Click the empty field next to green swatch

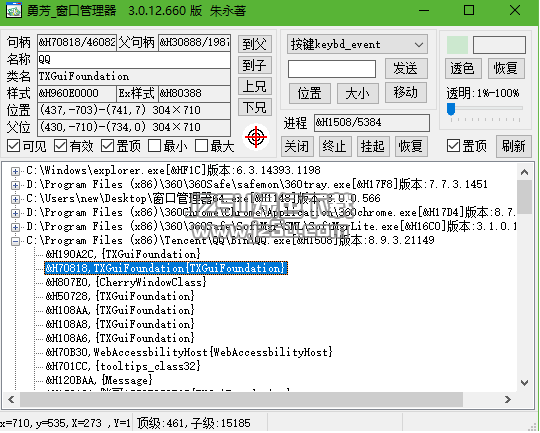(499, 45)
